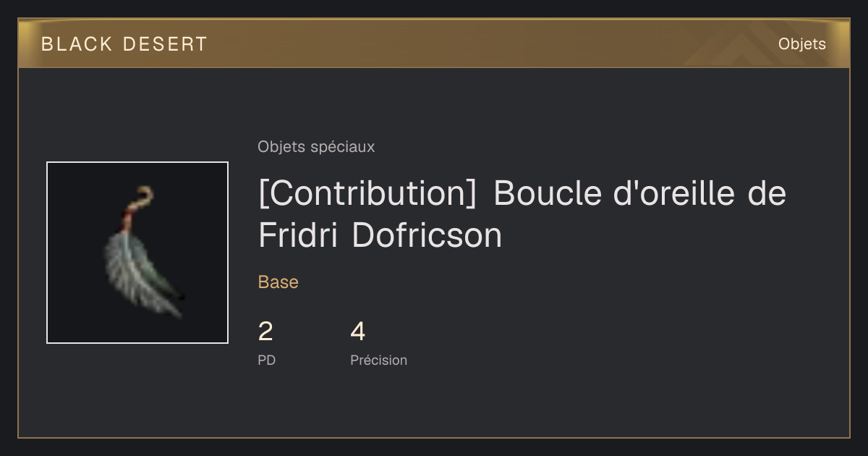
Task: Click the PD stat label
Action: [266, 360]
